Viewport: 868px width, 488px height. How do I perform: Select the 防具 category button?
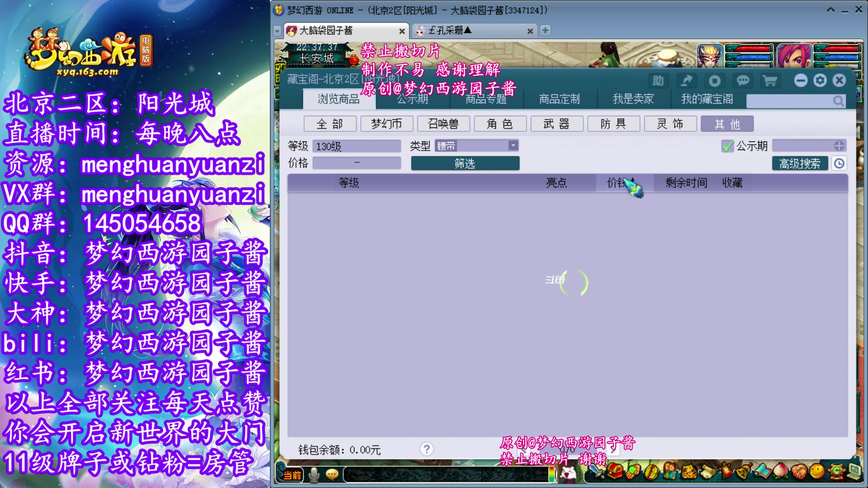point(613,124)
